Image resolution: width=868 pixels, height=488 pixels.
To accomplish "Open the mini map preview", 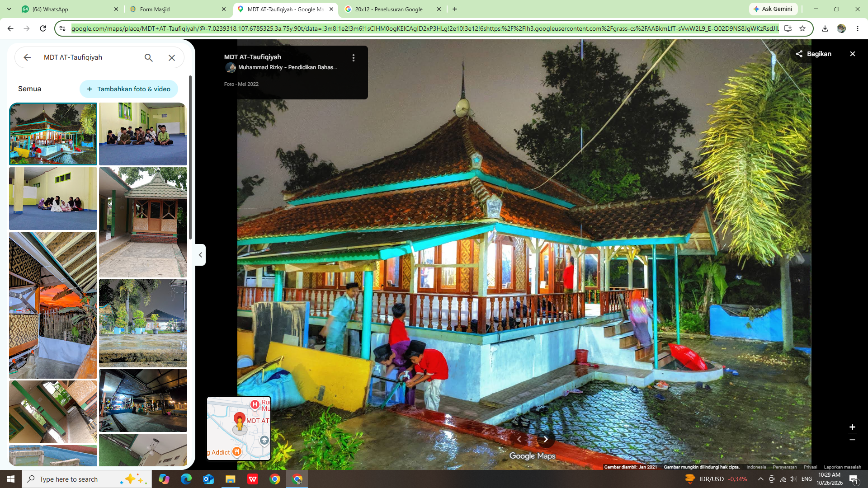I will click(239, 428).
